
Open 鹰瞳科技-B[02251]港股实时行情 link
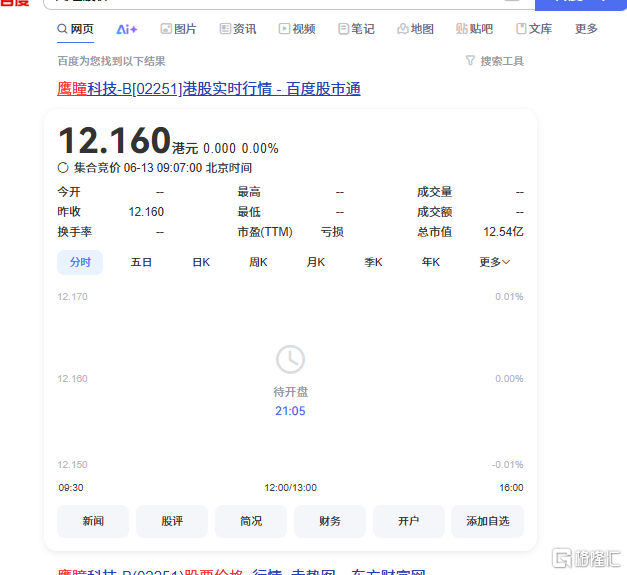pos(209,89)
